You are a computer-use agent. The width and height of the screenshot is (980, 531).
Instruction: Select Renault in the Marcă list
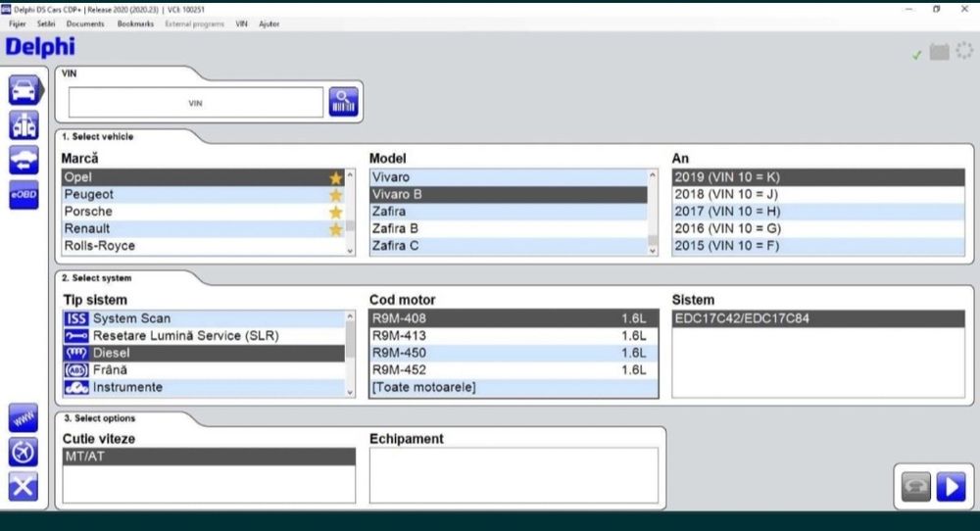pyautogui.click(x=203, y=228)
